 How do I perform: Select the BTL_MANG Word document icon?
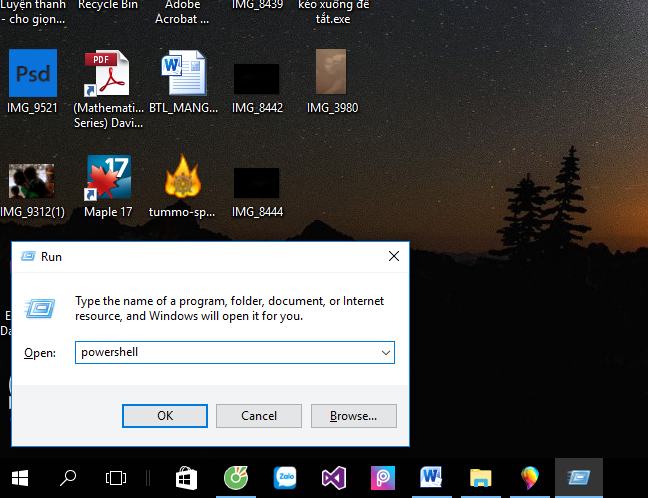pyautogui.click(x=183, y=73)
